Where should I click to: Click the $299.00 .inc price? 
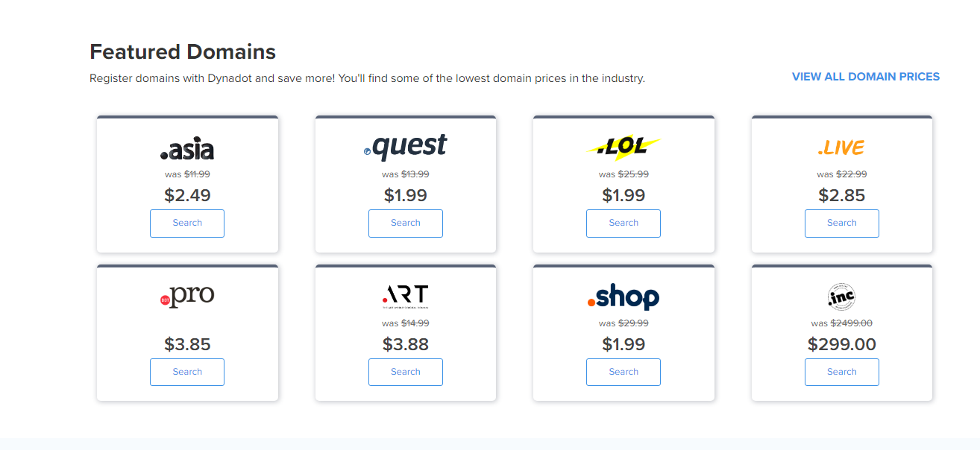tap(841, 344)
